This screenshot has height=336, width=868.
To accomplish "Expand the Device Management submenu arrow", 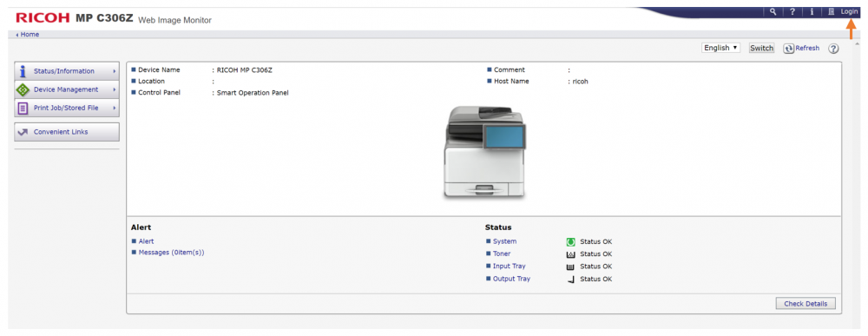I will 114,89.
